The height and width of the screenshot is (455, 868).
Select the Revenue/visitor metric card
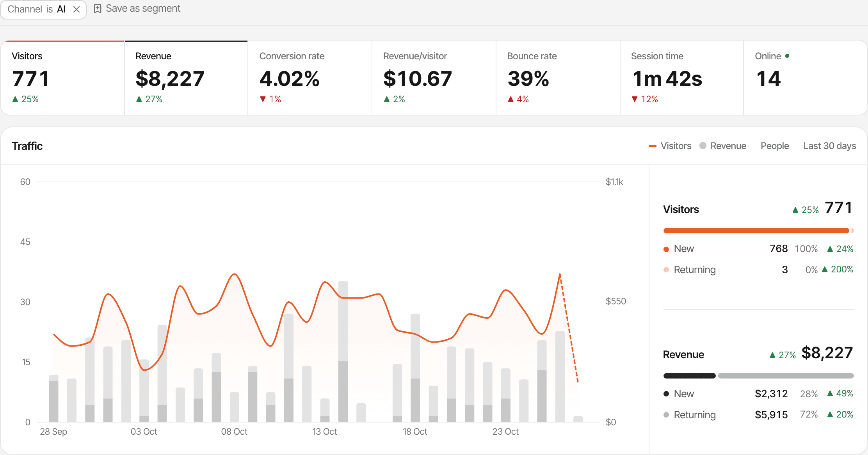click(434, 78)
